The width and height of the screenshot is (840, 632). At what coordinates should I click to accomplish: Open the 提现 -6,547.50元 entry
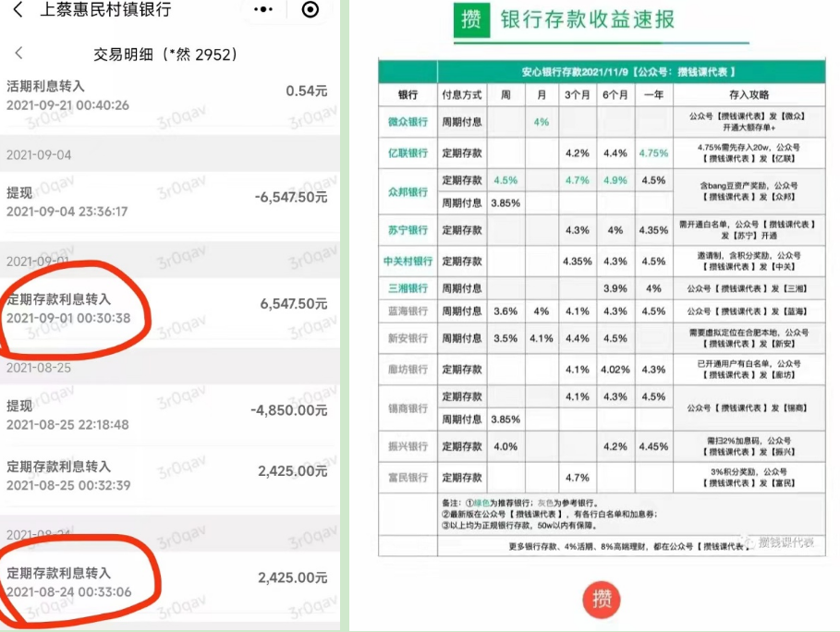pyautogui.click(x=169, y=202)
